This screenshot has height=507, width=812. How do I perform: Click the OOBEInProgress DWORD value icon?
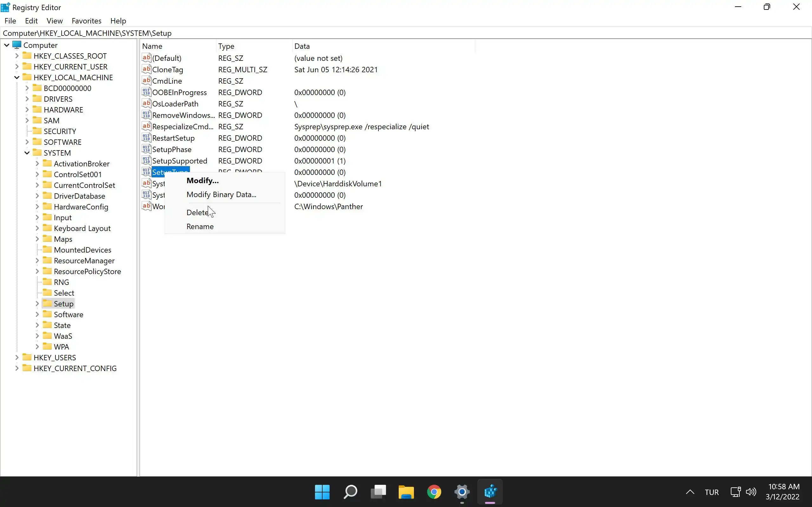(x=146, y=92)
